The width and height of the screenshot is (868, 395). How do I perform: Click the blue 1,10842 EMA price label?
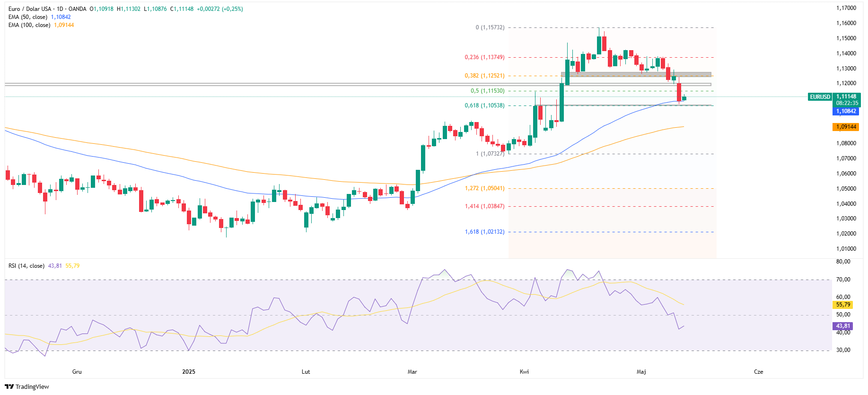tap(846, 111)
